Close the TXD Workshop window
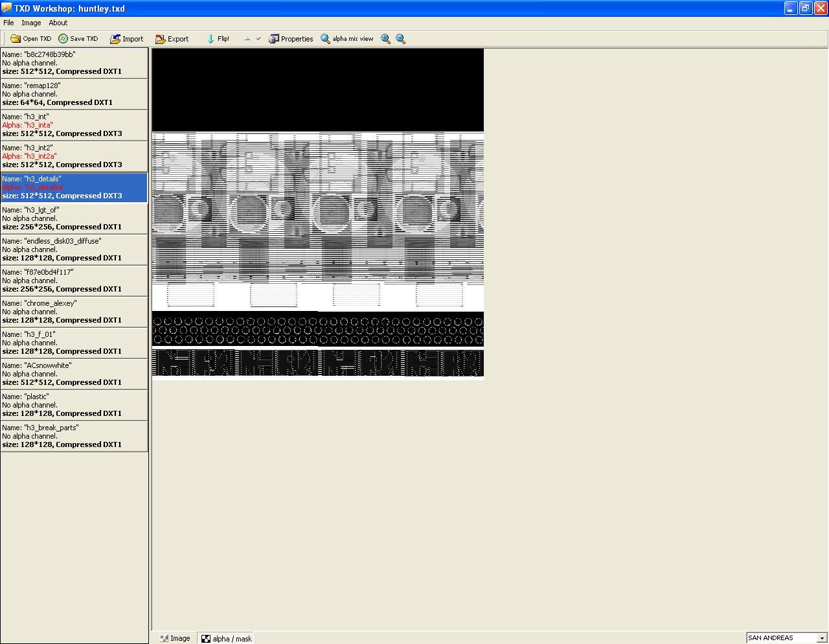Image resolution: width=829 pixels, height=644 pixels. (x=820, y=8)
